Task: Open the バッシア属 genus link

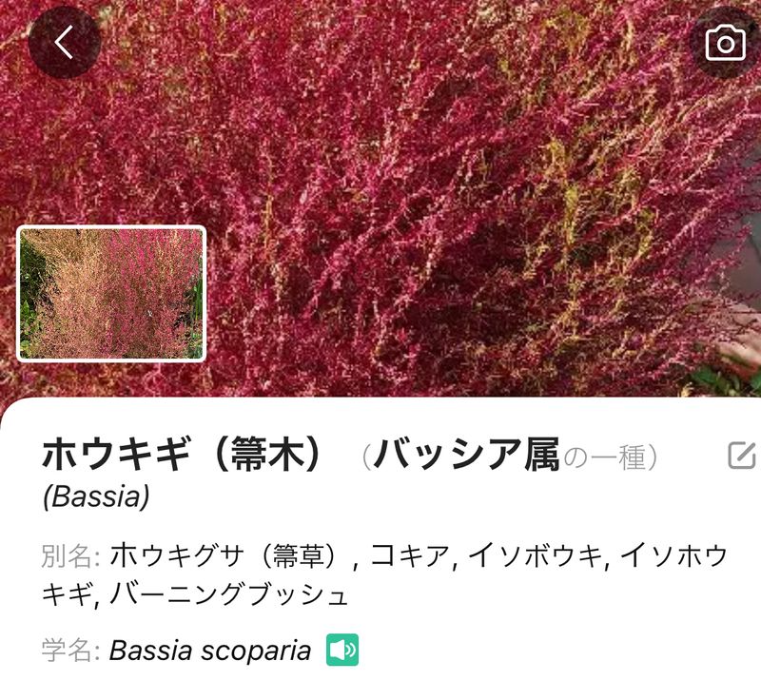Action: click(x=467, y=455)
